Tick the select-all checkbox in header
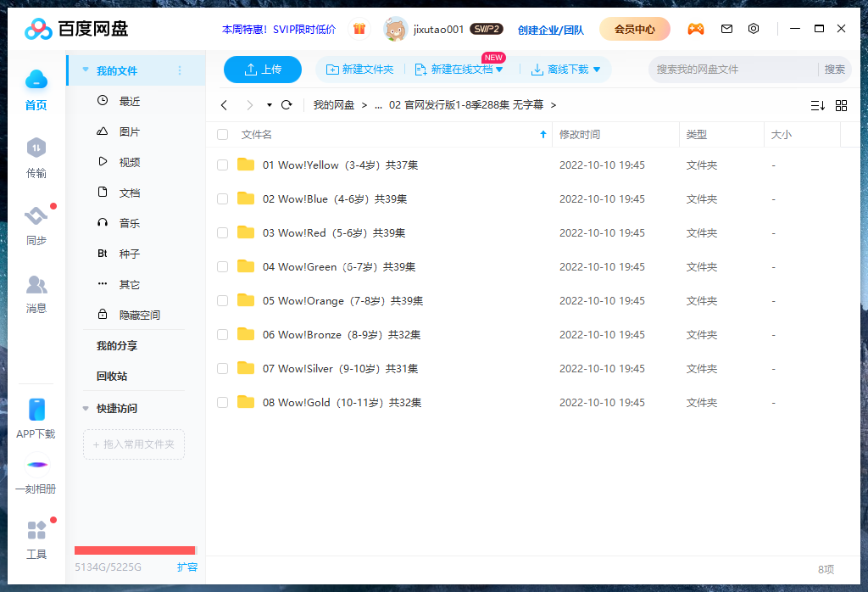 tap(223, 135)
